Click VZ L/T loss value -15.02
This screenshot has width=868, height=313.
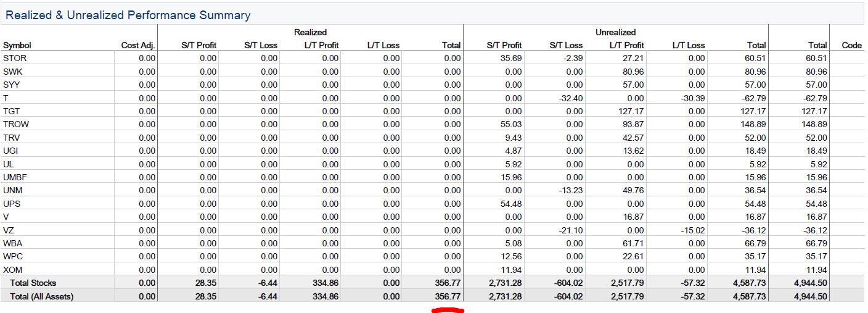point(692,230)
